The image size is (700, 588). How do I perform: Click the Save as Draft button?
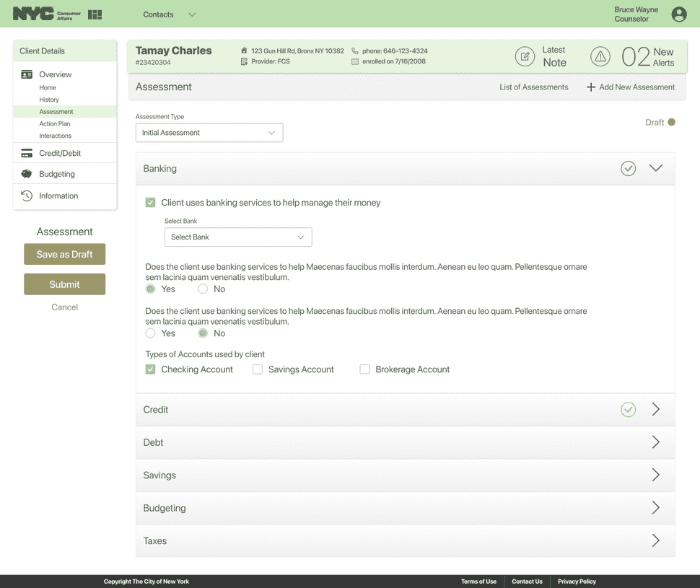64,254
